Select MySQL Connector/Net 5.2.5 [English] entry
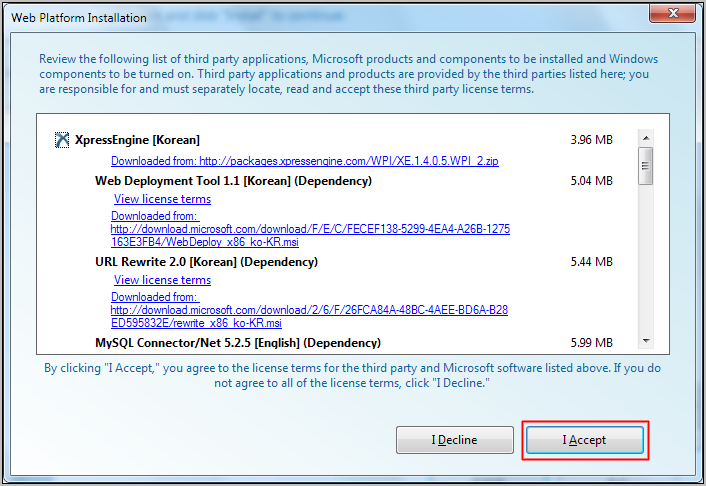 (x=238, y=343)
